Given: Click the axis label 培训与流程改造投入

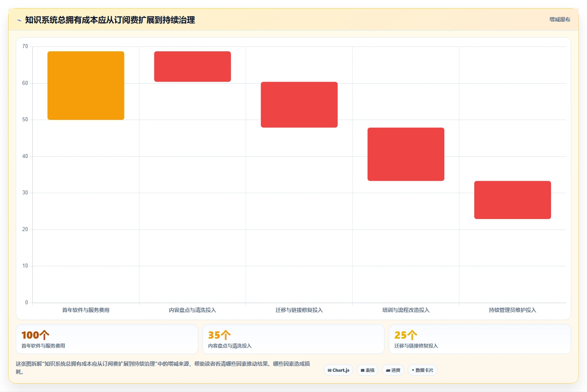Looking at the screenshot, I should [x=406, y=310].
